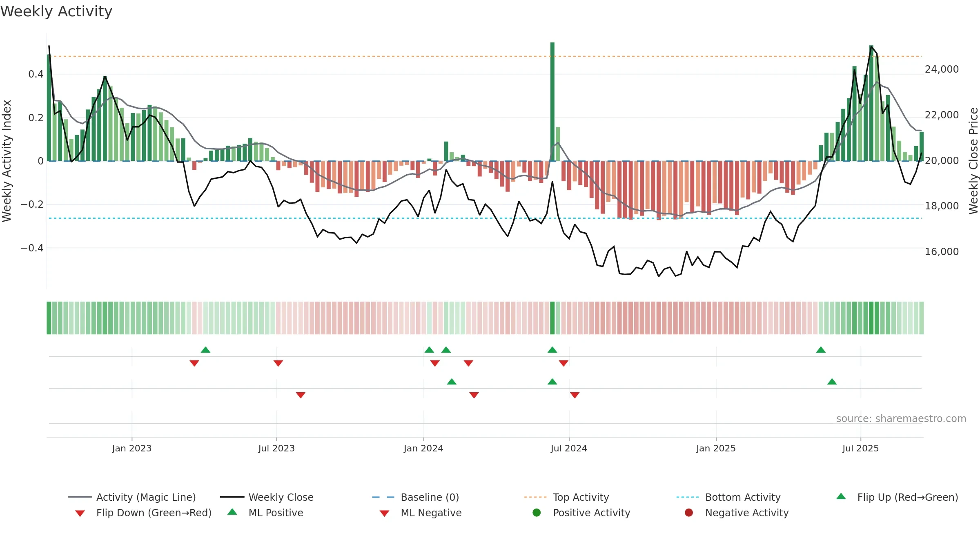Viewport: 980px width, 551px height.
Task: Click the −0.4 activity index axis label
Action: (x=32, y=248)
